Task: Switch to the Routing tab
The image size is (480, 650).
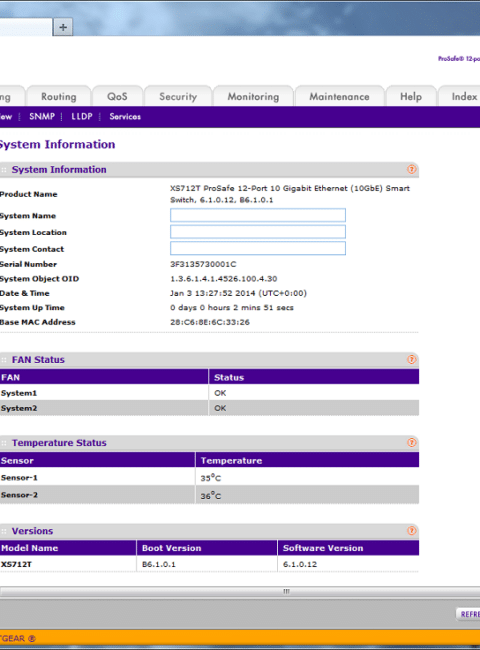Action: click(58, 96)
